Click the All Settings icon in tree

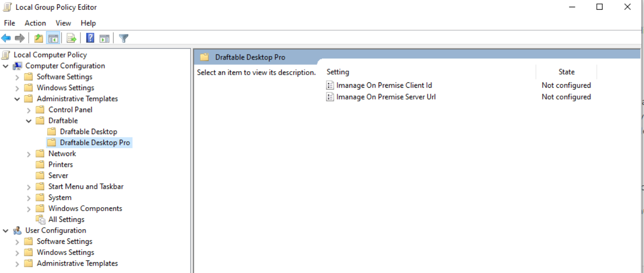point(40,219)
